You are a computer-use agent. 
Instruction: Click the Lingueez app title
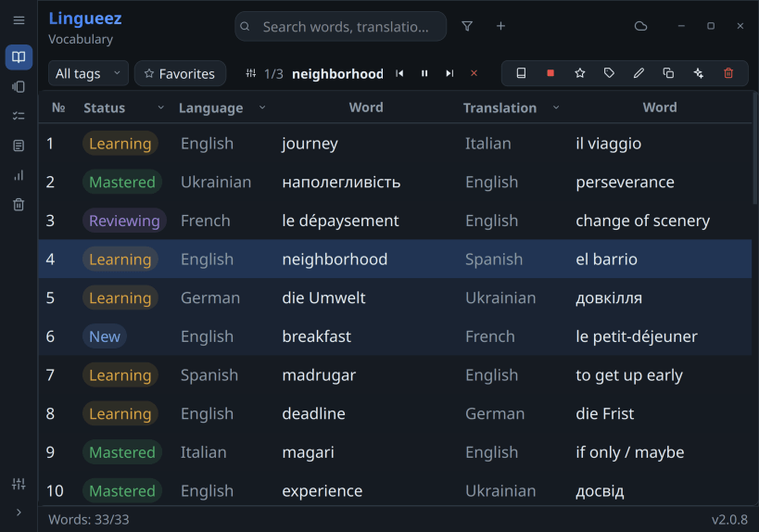[85, 19]
